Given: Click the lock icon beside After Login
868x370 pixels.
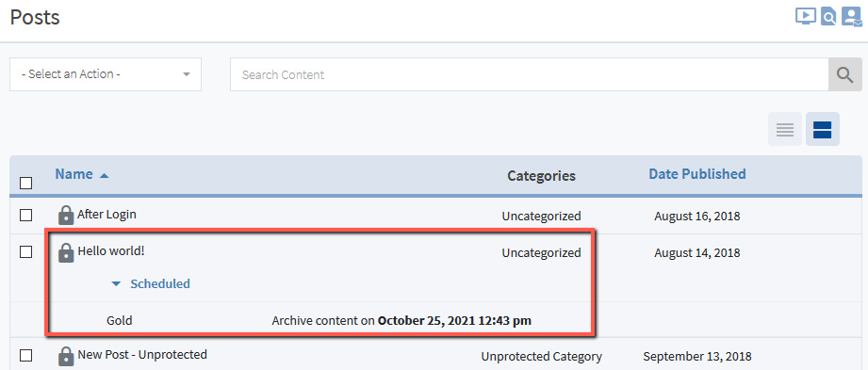Looking at the screenshot, I should [66, 216].
